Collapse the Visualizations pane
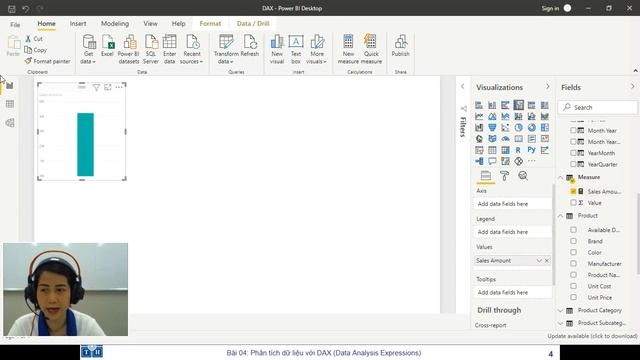The width and height of the screenshot is (640, 360). pos(547,87)
